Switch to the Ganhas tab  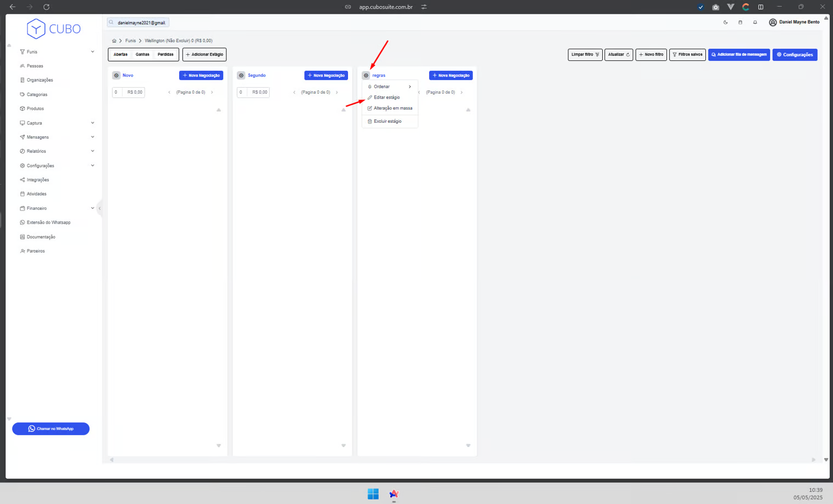[142, 55]
